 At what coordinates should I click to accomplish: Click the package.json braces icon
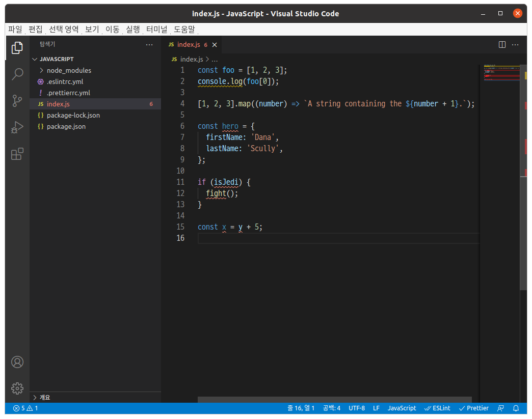coord(40,126)
